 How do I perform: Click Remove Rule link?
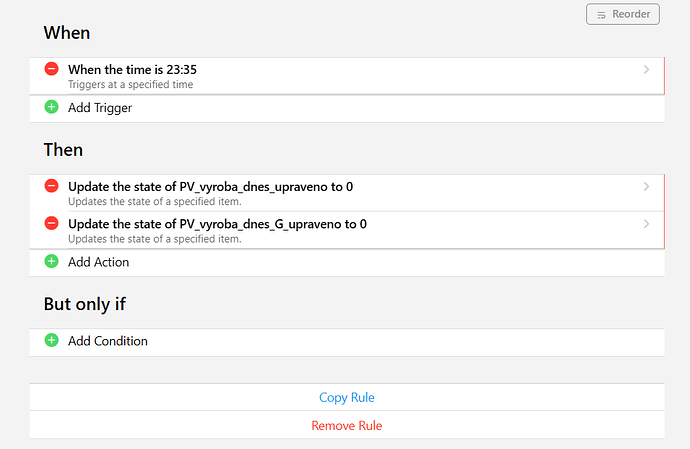tap(346, 426)
